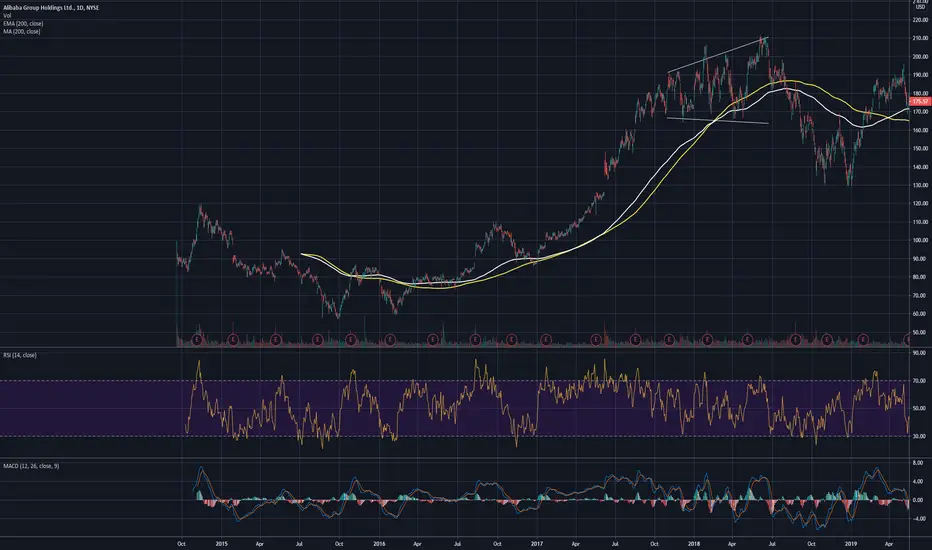Open the late January 2019 earnings marker
Viewport: 932px width, 550px height.
click(863, 340)
